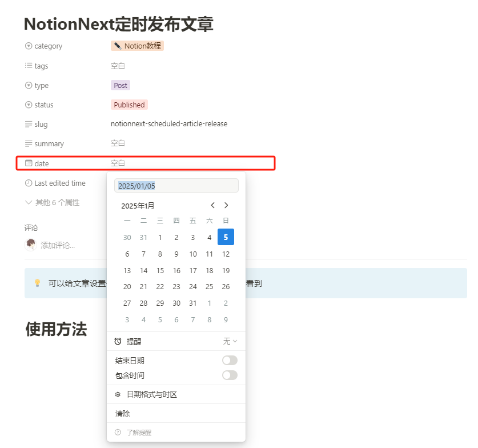Click the Post type tag
Screen dimensions: 478x448
click(x=120, y=85)
